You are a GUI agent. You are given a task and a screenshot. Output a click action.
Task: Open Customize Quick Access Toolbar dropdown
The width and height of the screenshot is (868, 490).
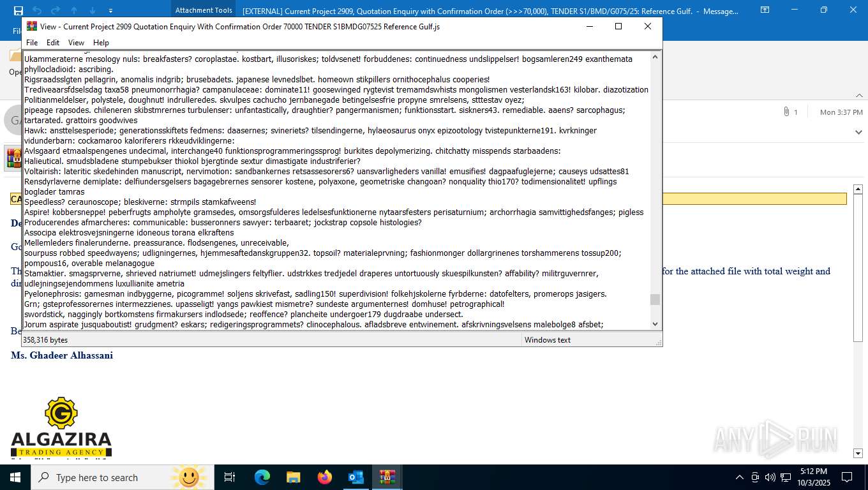pos(110,11)
